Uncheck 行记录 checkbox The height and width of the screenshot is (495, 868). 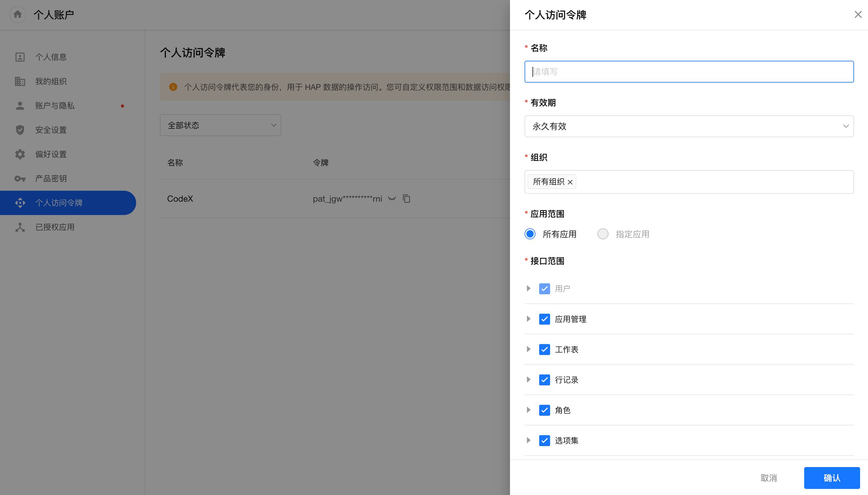[x=545, y=380]
